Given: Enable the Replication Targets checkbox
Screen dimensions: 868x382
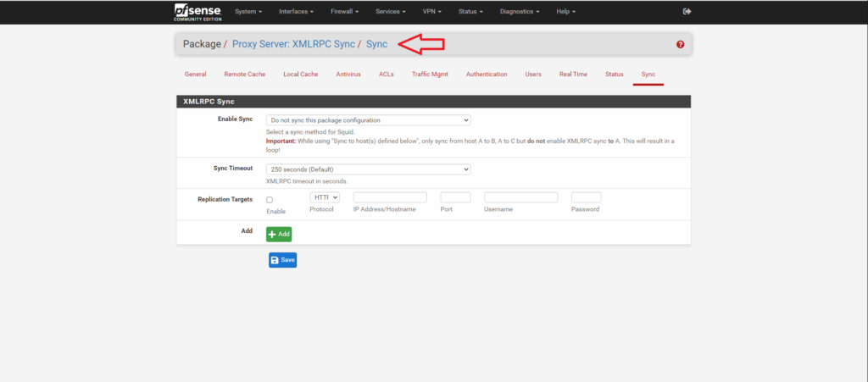Looking at the screenshot, I should (270, 200).
